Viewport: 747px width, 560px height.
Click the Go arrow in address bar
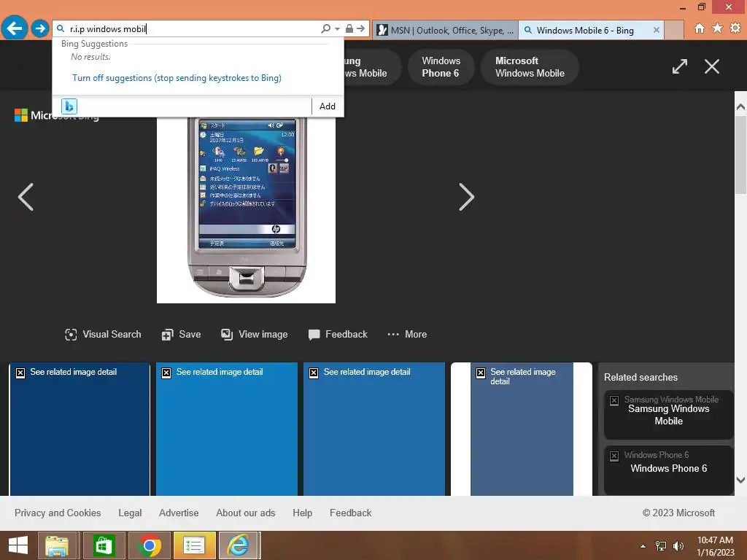(360, 28)
